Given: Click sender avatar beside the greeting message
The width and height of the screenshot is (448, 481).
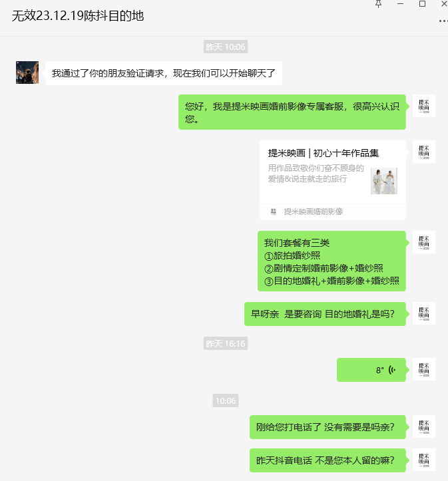Looking at the screenshot, I should pyautogui.click(x=424, y=106).
